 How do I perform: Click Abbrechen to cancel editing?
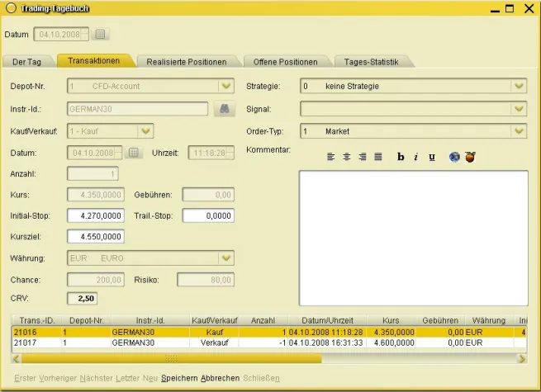(220, 378)
